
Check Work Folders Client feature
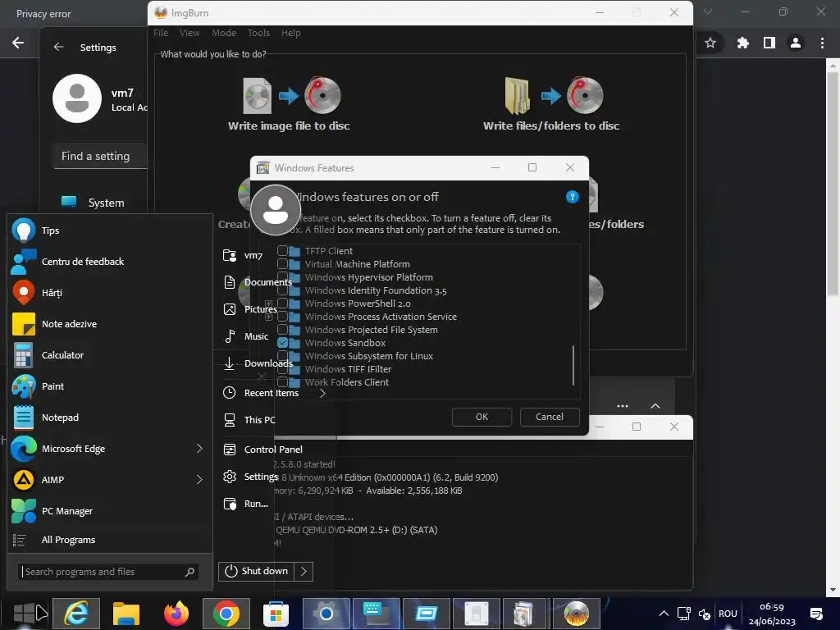[x=282, y=381]
